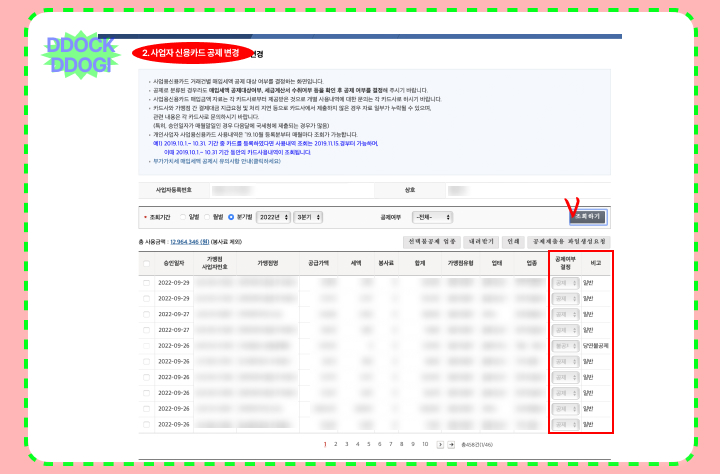
Task: Click the 봉사료 column header
Action: click(386, 264)
